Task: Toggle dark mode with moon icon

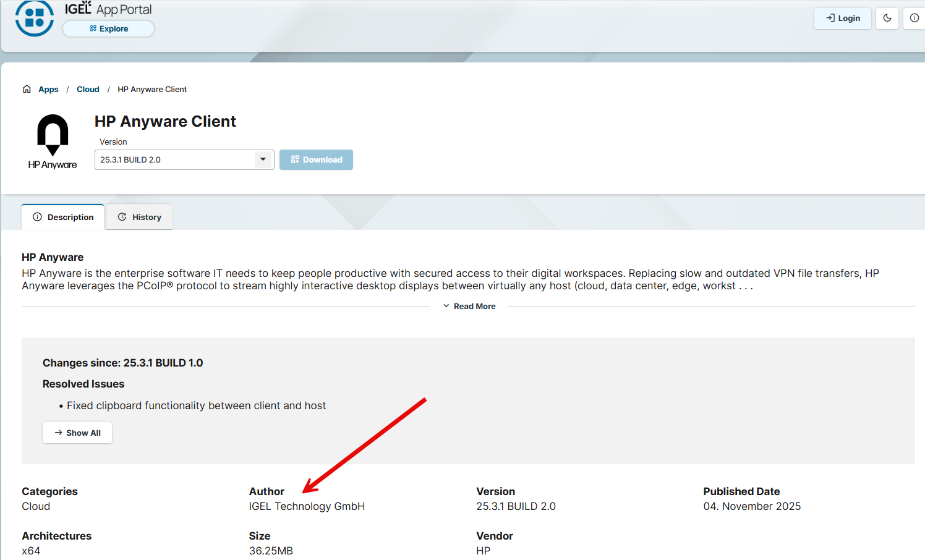Action: pyautogui.click(x=887, y=18)
